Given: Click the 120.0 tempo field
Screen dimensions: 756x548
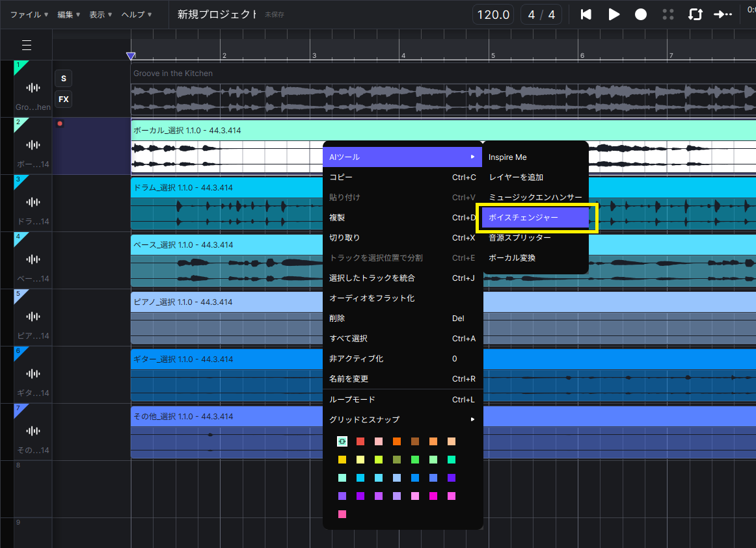Looking at the screenshot, I should (x=493, y=14).
